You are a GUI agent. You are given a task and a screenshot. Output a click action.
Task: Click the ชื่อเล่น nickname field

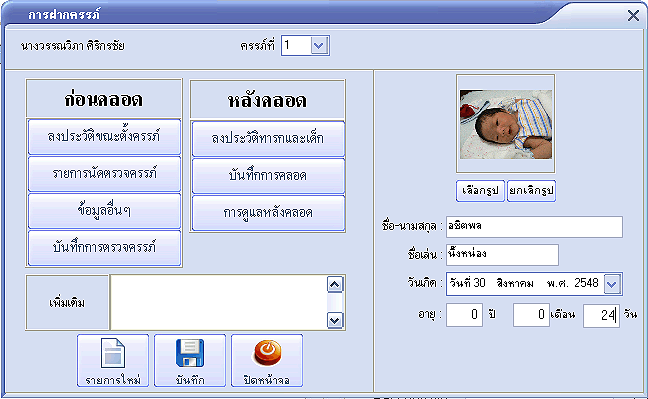[503, 255]
